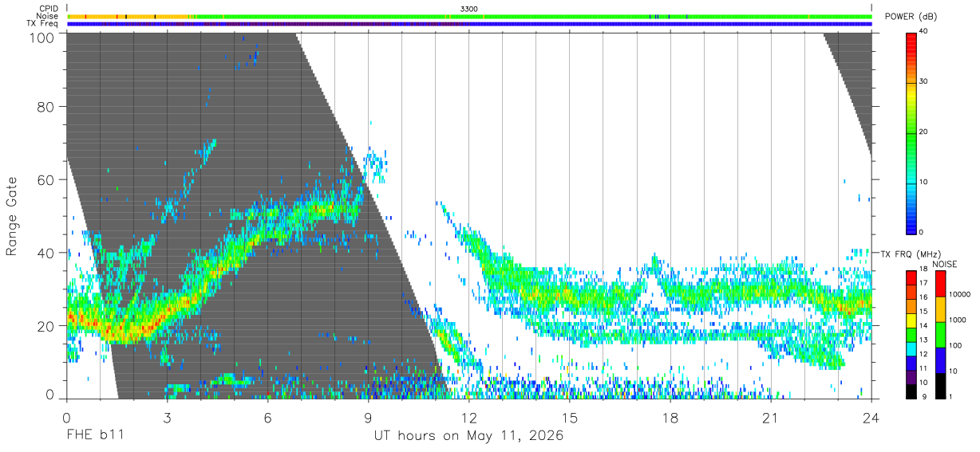Click the Noise row label above plot

[x=48, y=16]
